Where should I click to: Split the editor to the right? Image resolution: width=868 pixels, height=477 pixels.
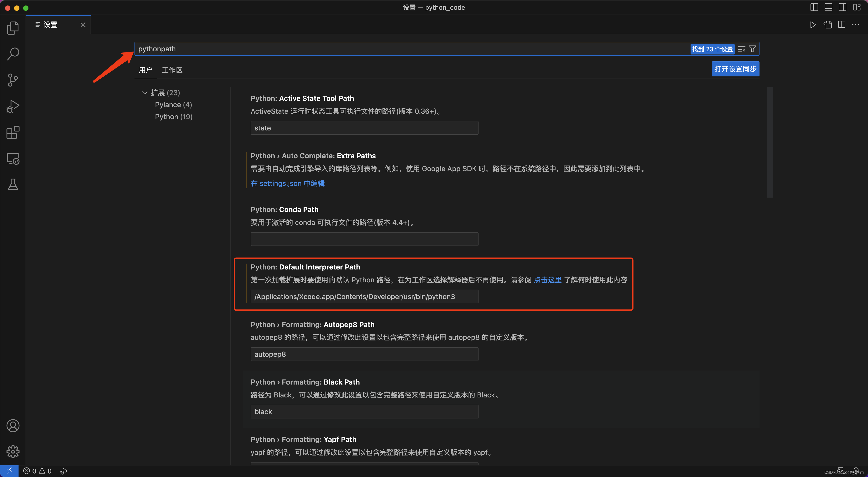pyautogui.click(x=841, y=25)
